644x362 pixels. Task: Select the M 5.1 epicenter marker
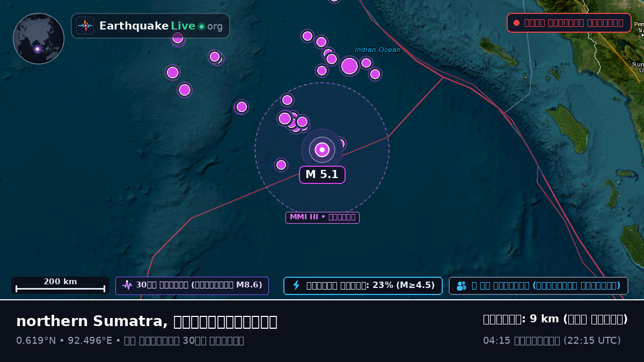322,150
